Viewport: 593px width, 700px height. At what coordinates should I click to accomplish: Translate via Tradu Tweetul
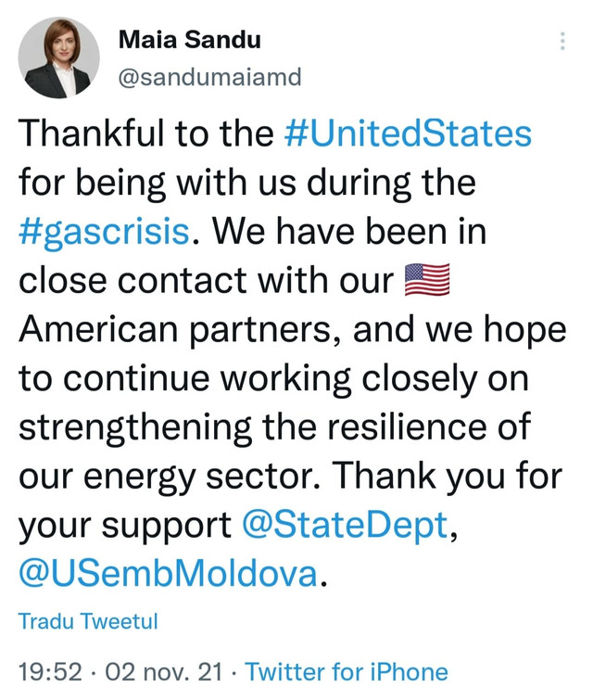(x=88, y=621)
